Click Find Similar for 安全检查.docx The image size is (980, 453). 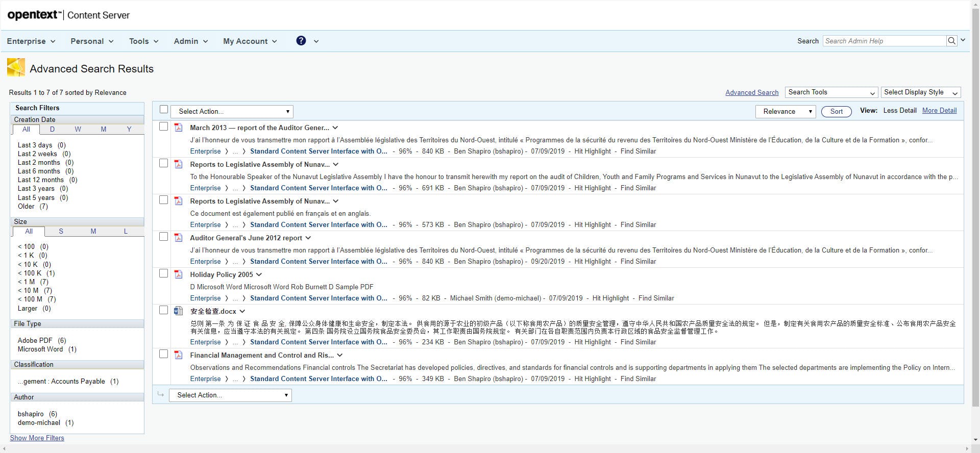[x=638, y=342]
